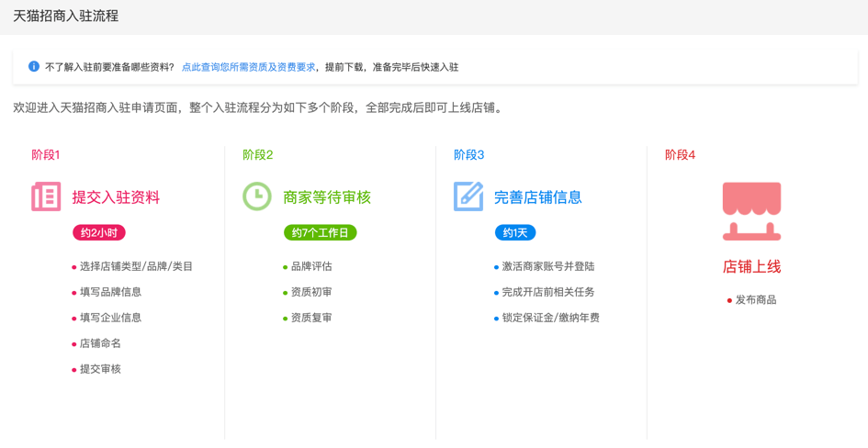Click the 约7个工作日 green badge
The height and width of the screenshot is (448, 868).
tap(320, 233)
